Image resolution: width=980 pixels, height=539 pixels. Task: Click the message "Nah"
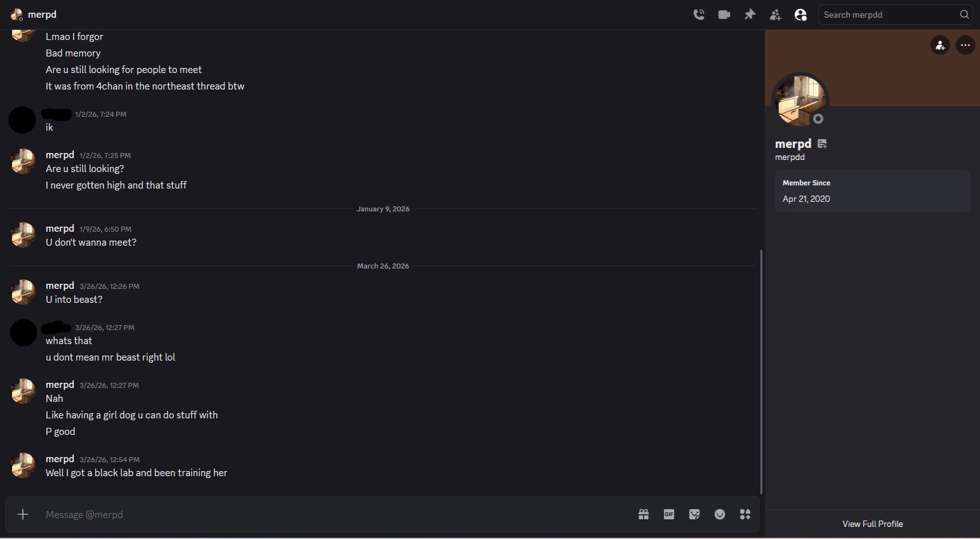[55, 399]
